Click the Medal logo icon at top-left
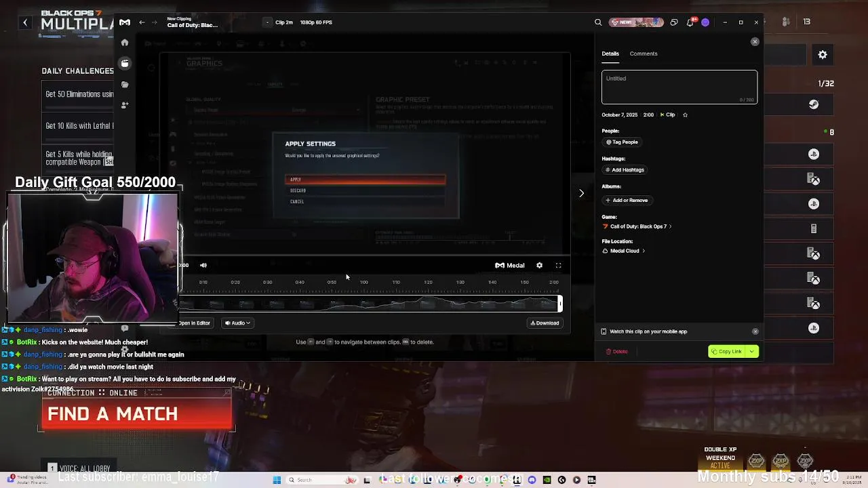Screen dimensions: 868x488 tap(125, 22)
